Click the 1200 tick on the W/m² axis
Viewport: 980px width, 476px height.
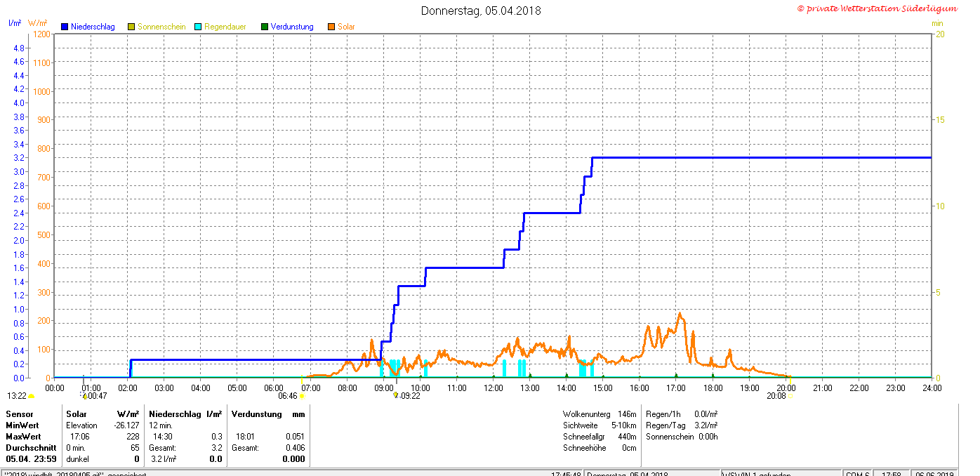[41, 34]
